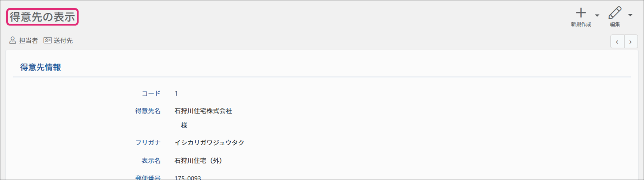Click the code value 1
This screenshot has width=644, height=180.
(x=176, y=94)
